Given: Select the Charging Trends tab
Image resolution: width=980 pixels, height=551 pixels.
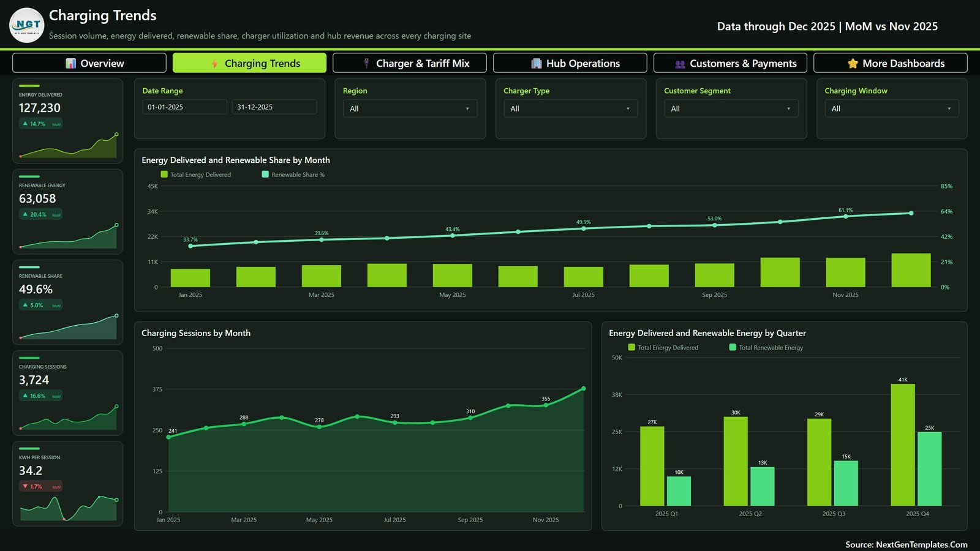Looking at the screenshot, I should pos(249,63).
